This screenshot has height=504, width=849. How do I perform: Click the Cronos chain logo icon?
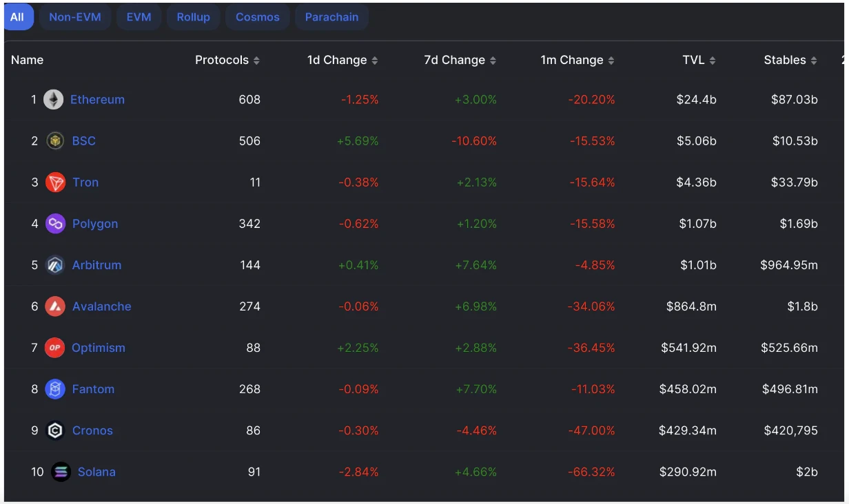(55, 430)
